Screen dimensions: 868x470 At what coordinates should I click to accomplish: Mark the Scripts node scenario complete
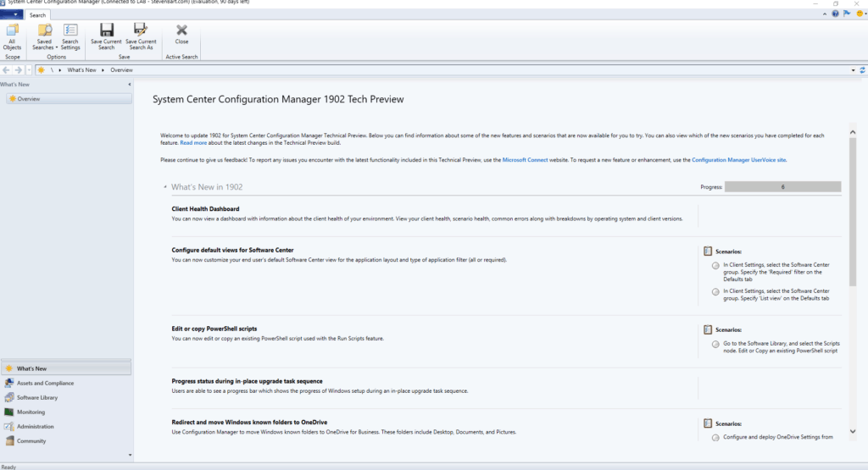coord(715,345)
